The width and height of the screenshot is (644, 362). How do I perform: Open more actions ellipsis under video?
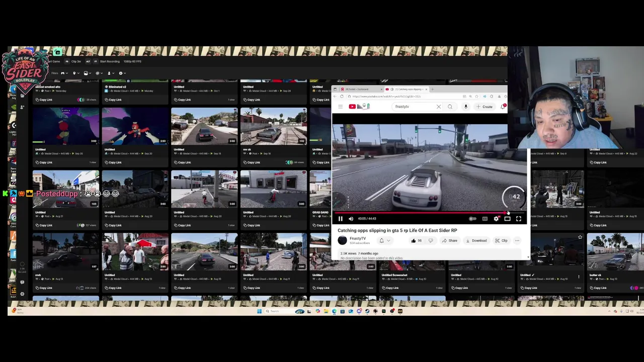(517, 241)
